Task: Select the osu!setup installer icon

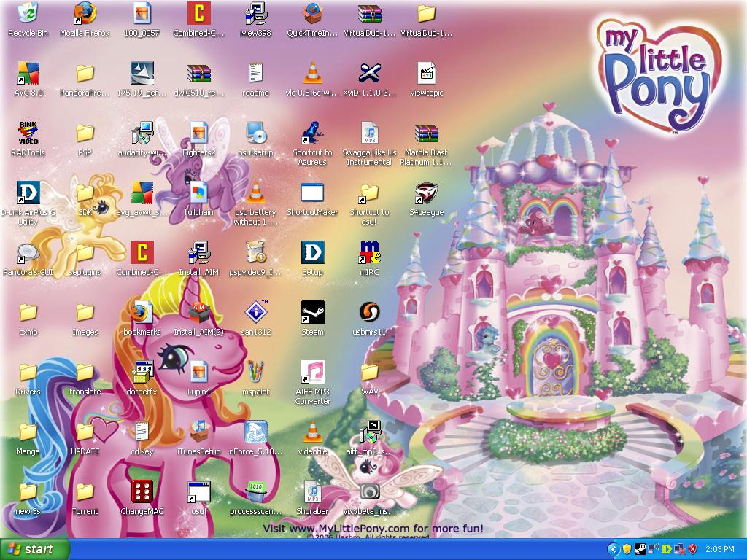Action: pos(255,133)
